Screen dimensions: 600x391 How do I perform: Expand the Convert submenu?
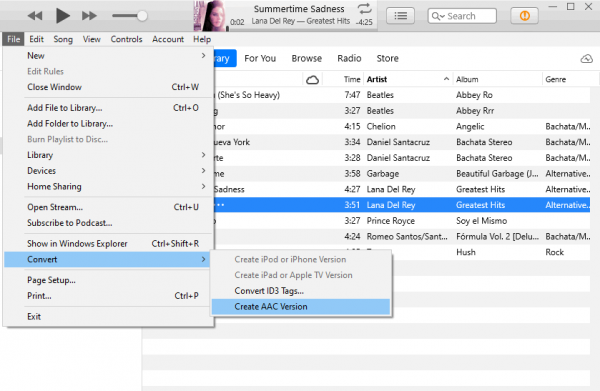tap(108, 259)
